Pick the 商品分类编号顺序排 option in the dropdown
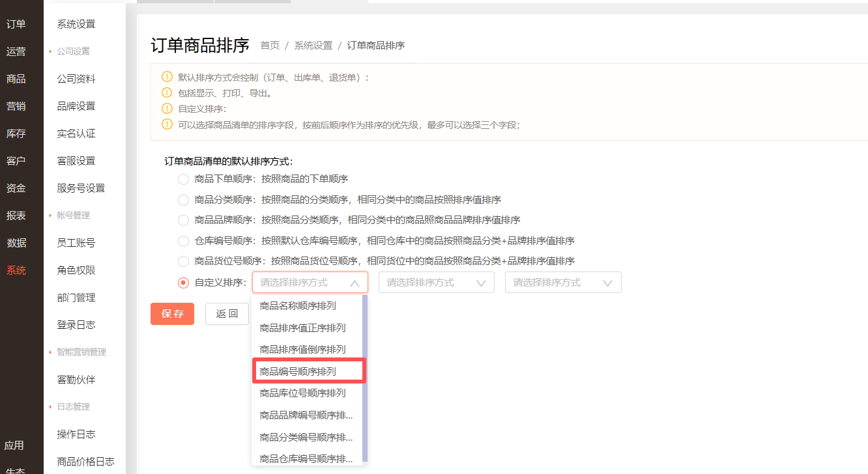868x474 pixels. (307, 437)
